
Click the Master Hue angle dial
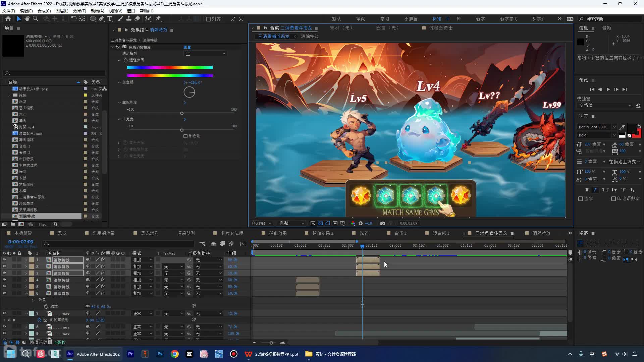tap(189, 92)
